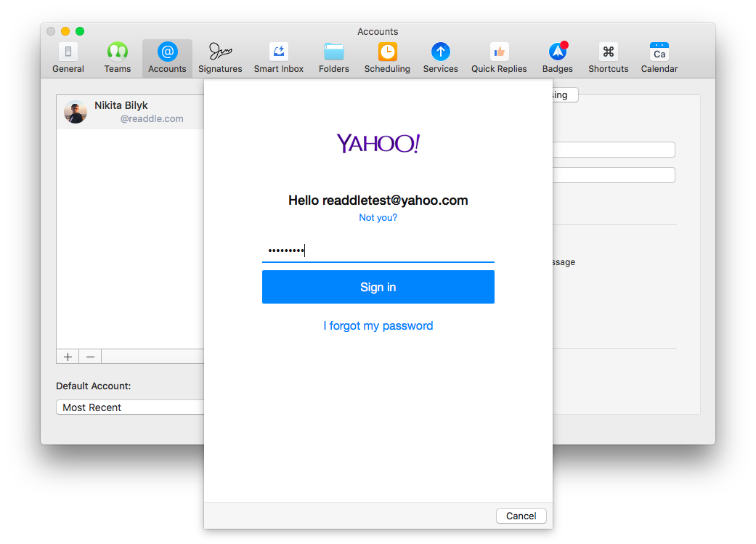Select the Accounts tab in the toolbar
The height and width of the screenshot is (544, 756).
pos(167,57)
